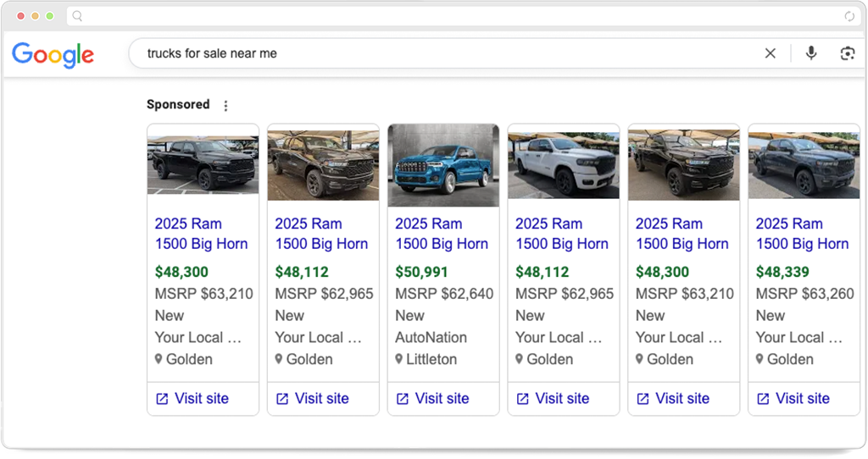868x459 pixels.
Task: Click Visit site on the white truck card
Action: 553,399
